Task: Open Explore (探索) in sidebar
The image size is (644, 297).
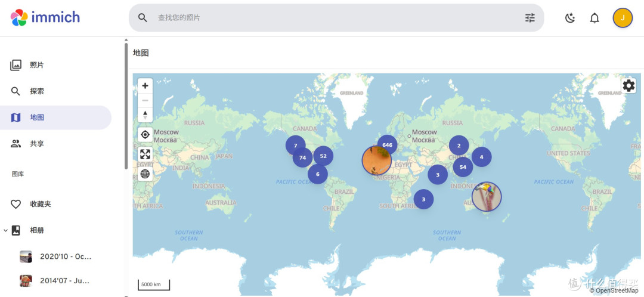Action: pyautogui.click(x=56, y=91)
